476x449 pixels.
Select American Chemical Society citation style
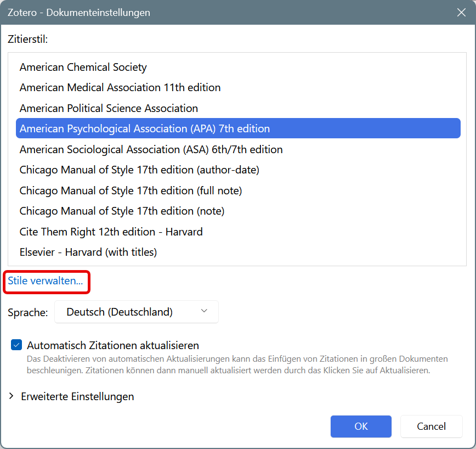238,67
